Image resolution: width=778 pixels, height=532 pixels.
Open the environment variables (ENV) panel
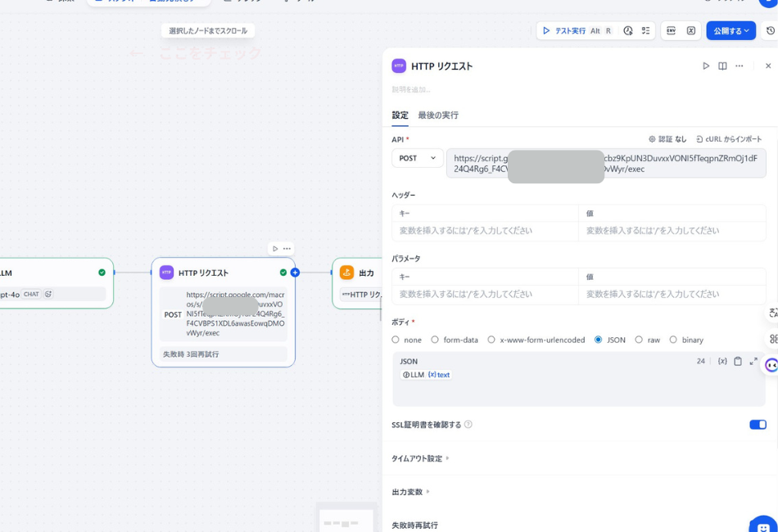tap(671, 30)
